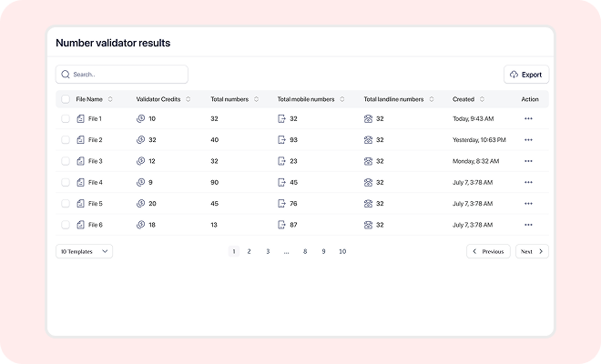
Task: Sort by Total numbers using its sort arrows
Action: pos(257,99)
